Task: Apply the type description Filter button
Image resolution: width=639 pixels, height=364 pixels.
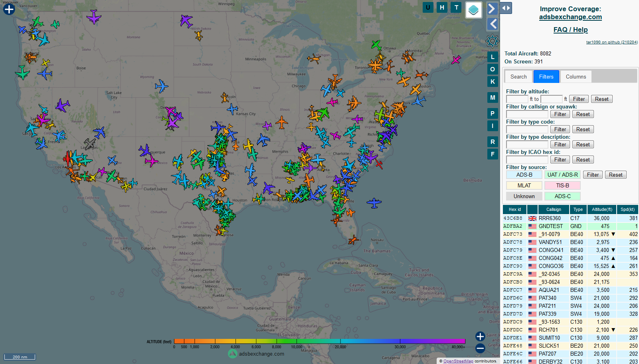Action: (560, 144)
